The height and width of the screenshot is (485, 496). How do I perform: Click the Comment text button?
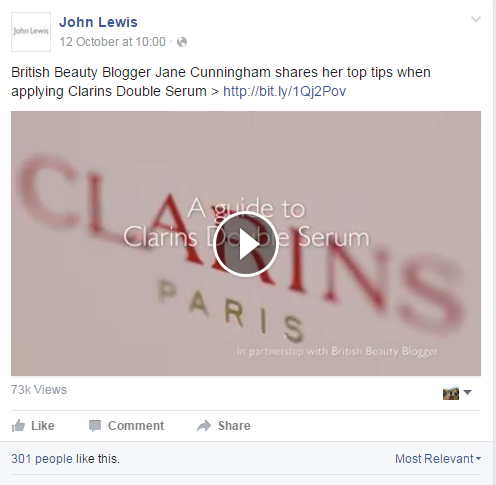(136, 426)
